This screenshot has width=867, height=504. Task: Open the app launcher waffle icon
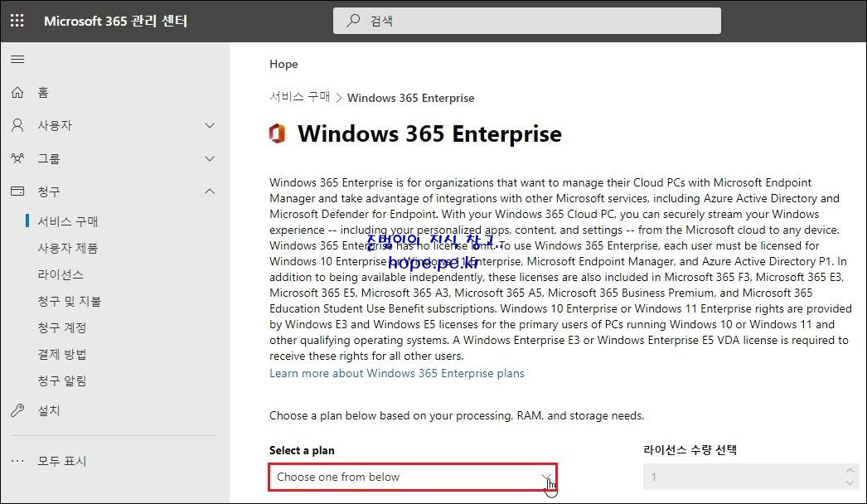tap(17, 21)
